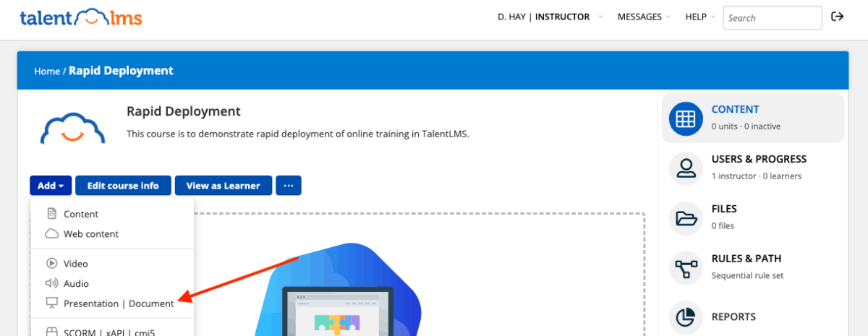Click the '1 instructor · 0 learners' text
868x336 pixels.
point(757,176)
